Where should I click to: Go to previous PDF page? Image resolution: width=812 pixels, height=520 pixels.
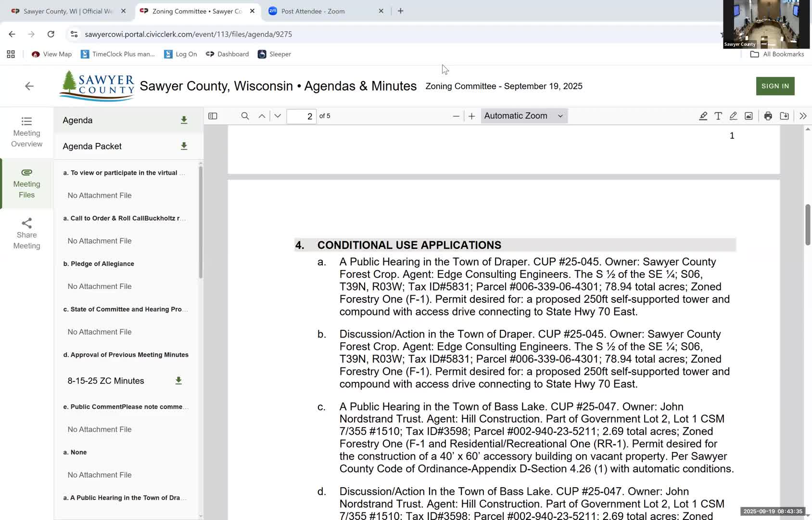click(262, 116)
